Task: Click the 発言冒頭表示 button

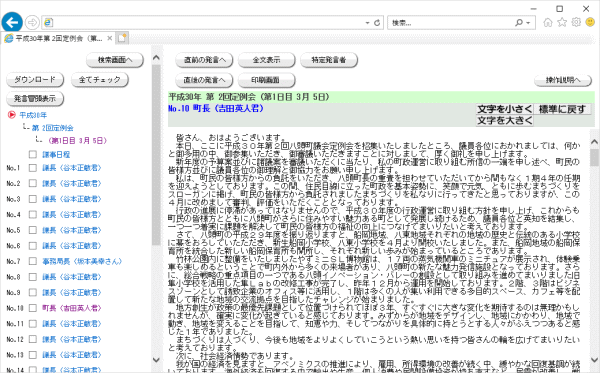Action: [35, 99]
